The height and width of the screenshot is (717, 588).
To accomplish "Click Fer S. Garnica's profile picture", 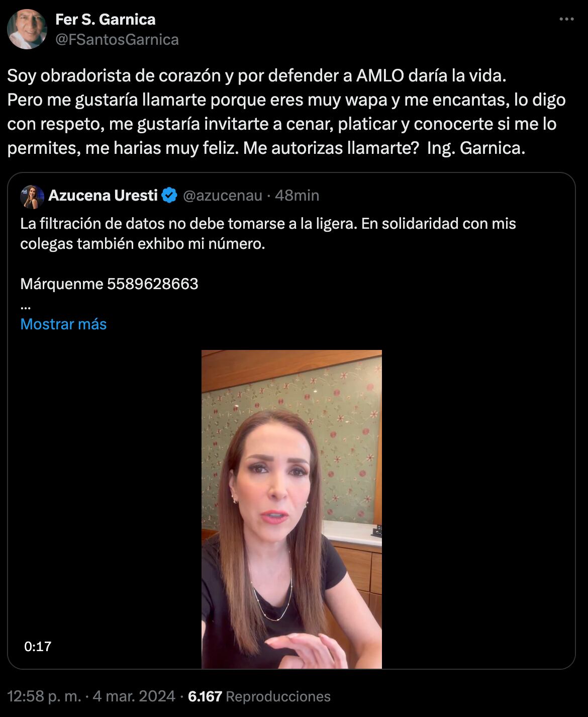I will (27, 29).
